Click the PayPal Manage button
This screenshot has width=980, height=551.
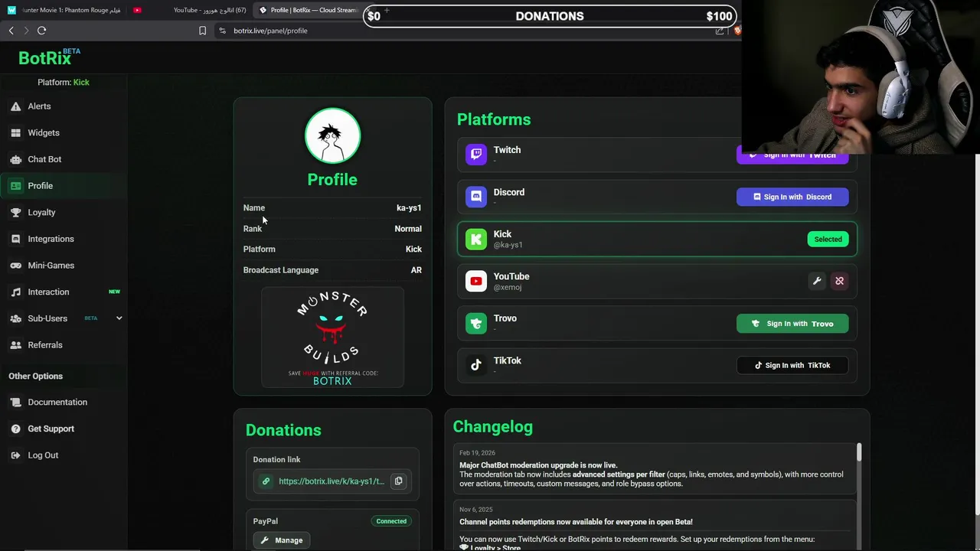282,540
